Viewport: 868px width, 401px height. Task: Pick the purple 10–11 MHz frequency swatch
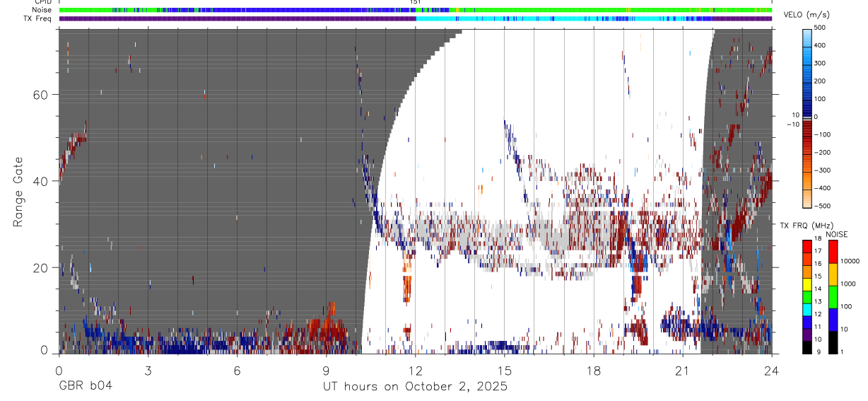tap(807, 335)
